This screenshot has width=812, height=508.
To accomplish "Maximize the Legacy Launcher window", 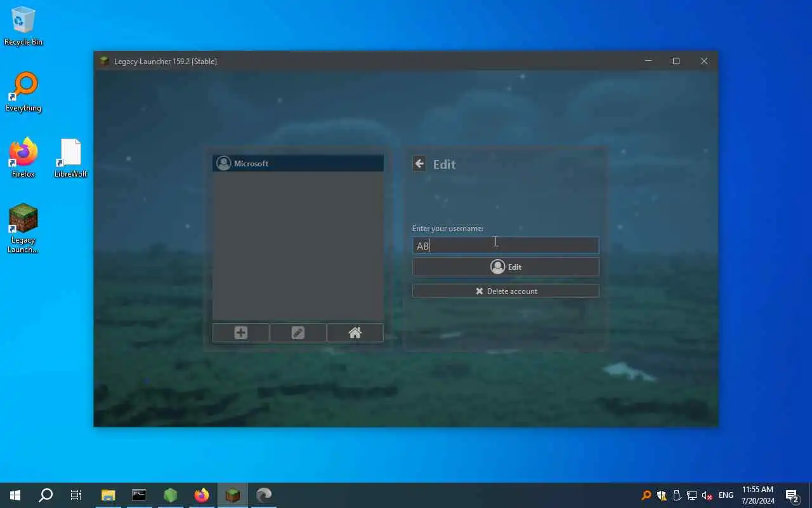I will click(676, 61).
